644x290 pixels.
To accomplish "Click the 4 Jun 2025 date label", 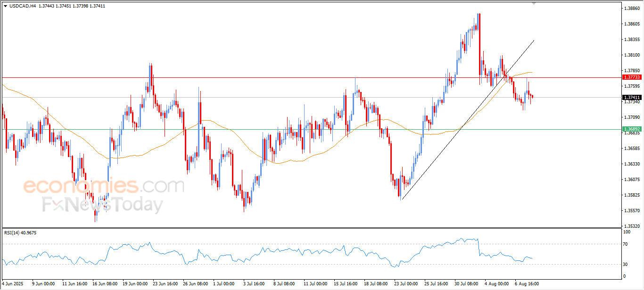I will (13, 284).
